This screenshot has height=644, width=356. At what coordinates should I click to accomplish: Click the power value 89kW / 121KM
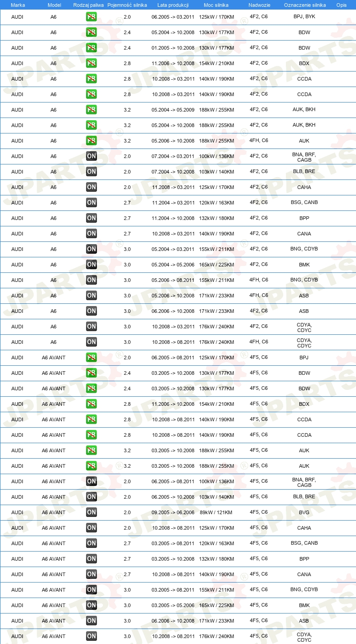[x=216, y=512]
